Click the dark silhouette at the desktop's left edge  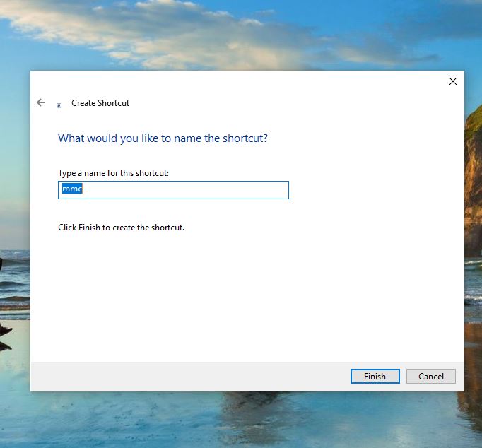tap(4, 332)
